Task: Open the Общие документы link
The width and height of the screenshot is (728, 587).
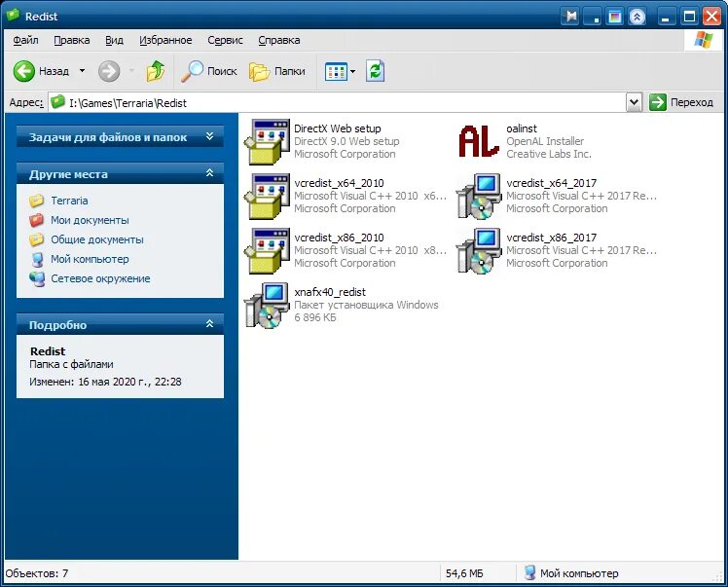Action: point(97,239)
